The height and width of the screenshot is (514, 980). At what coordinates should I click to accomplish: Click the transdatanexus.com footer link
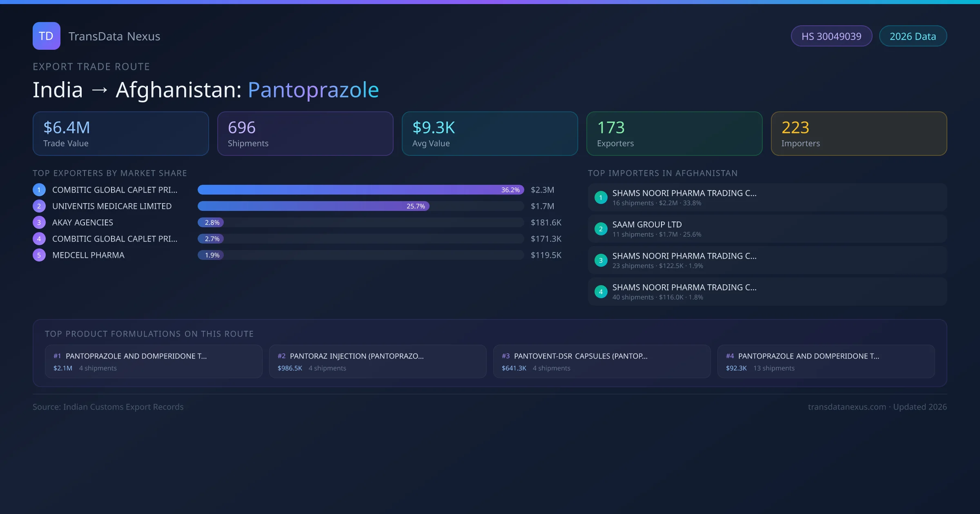tap(846, 407)
